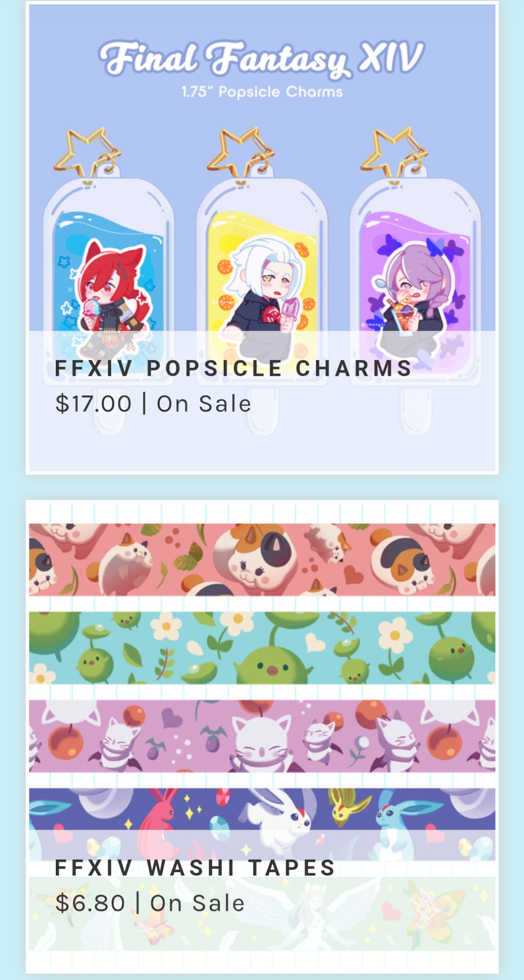Select the navy carbuncle washi tape
The width and height of the screenshot is (524, 980).
(262, 824)
